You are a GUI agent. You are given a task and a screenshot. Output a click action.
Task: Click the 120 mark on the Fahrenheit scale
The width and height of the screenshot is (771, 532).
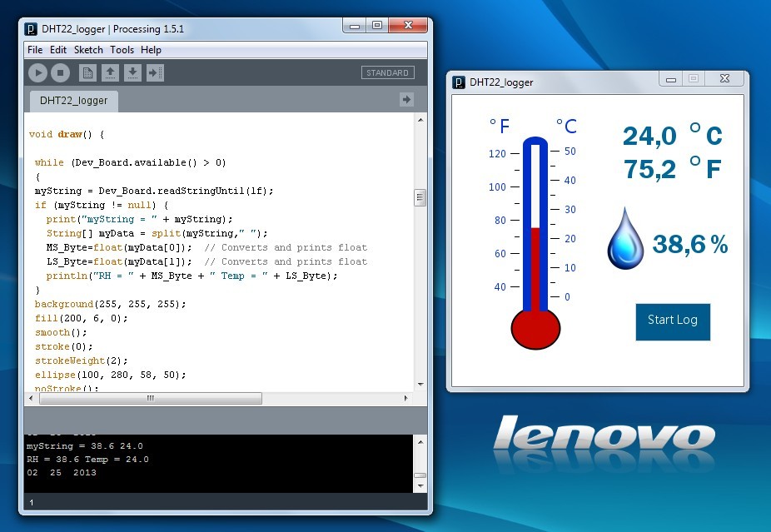coord(497,153)
